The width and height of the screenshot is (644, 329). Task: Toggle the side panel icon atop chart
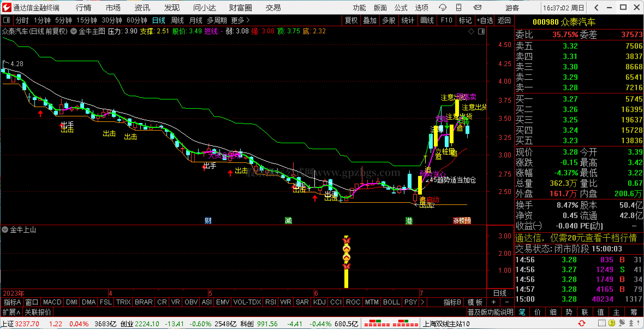click(481, 31)
